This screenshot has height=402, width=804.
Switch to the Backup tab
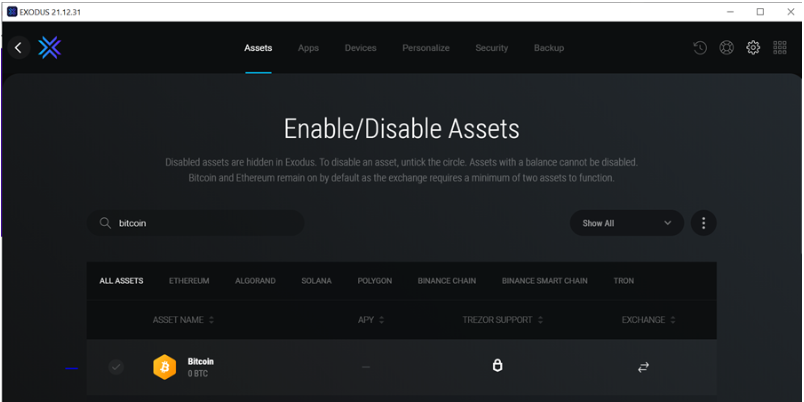point(549,48)
